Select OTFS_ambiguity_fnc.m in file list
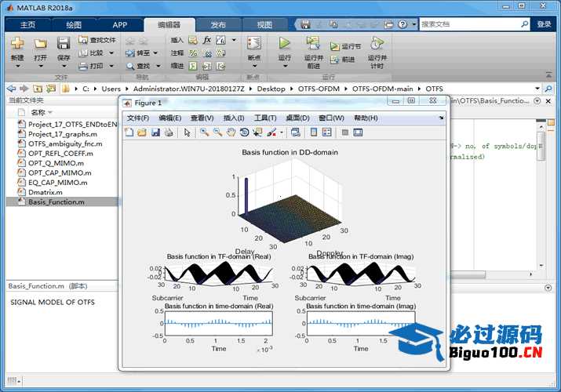Viewport: 561px width, 392px height. tap(62, 143)
